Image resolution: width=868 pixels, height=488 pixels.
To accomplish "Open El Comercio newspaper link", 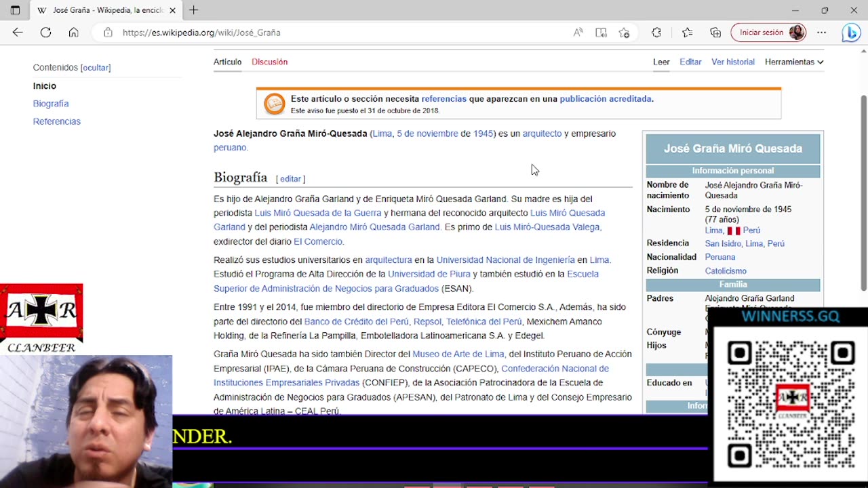I will [x=318, y=241].
